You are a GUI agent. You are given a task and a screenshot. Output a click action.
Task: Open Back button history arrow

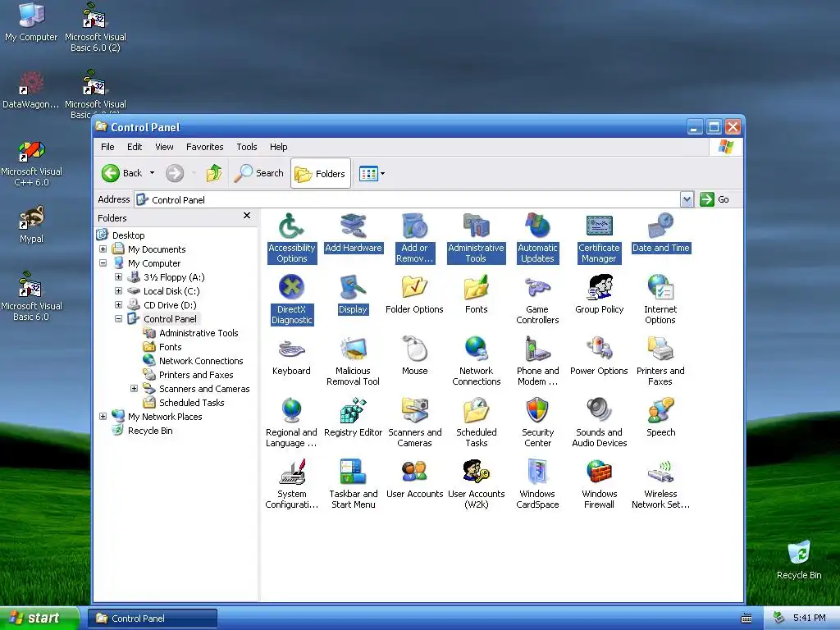(x=152, y=173)
